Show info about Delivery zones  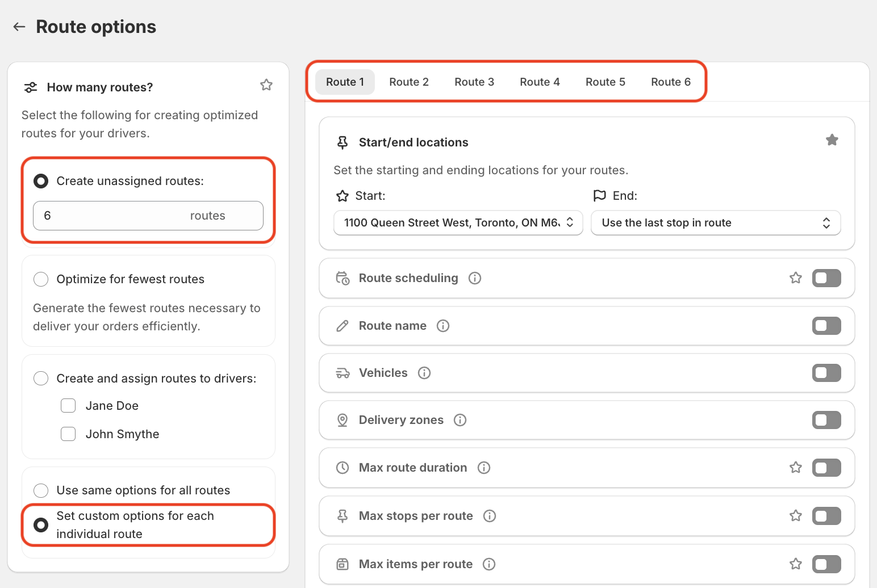(460, 420)
